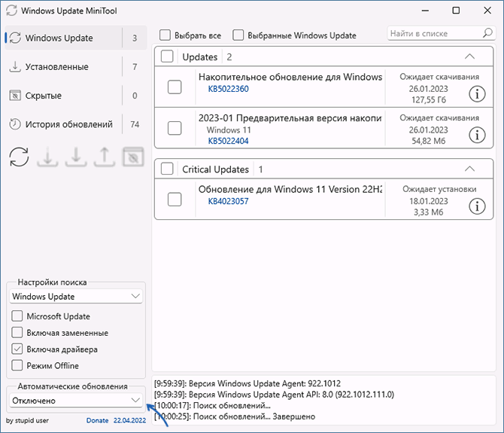
Task: Open 'История обновлений' section
Action: 76,124
